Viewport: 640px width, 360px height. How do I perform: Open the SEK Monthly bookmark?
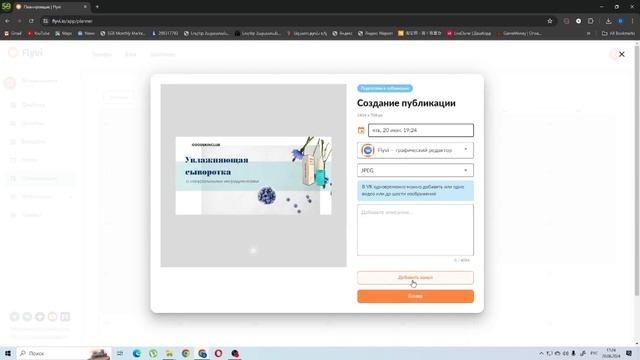[x=123, y=33]
